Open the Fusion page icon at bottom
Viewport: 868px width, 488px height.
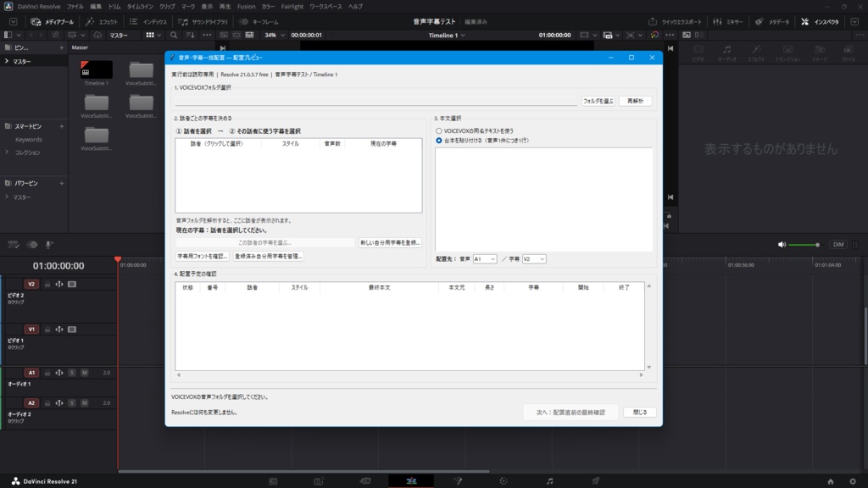tap(458, 481)
